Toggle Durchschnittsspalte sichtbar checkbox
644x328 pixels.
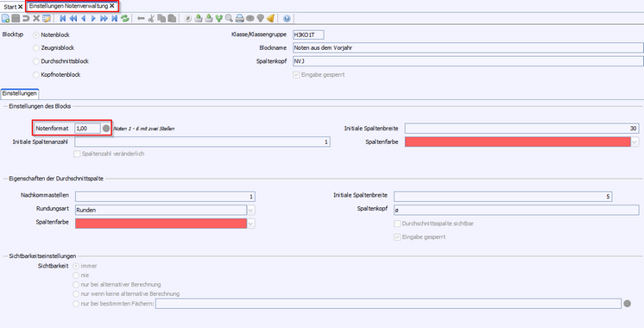[x=397, y=224]
